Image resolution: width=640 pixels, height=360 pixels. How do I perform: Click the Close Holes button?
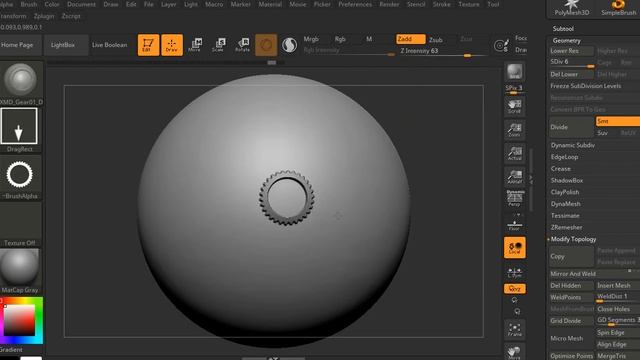pyautogui.click(x=618, y=309)
